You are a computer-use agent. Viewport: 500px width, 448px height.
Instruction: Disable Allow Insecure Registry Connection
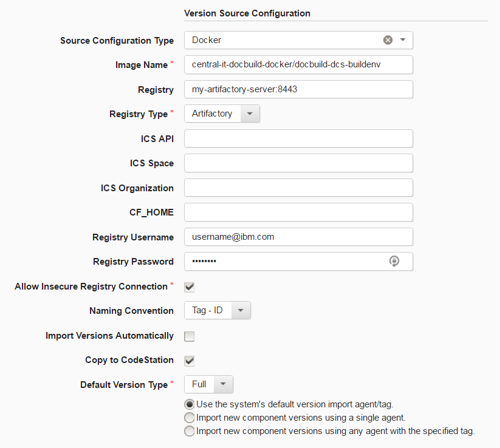(x=188, y=287)
